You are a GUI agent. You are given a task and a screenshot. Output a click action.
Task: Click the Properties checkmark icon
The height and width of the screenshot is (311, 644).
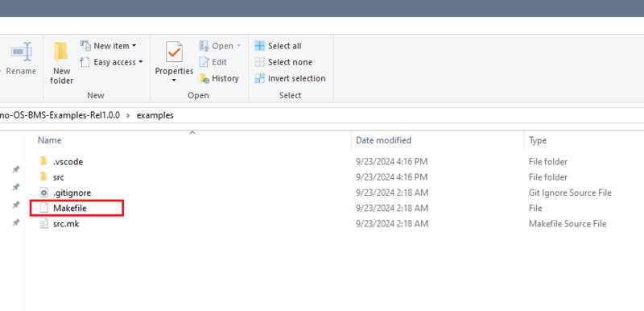point(174,52)
